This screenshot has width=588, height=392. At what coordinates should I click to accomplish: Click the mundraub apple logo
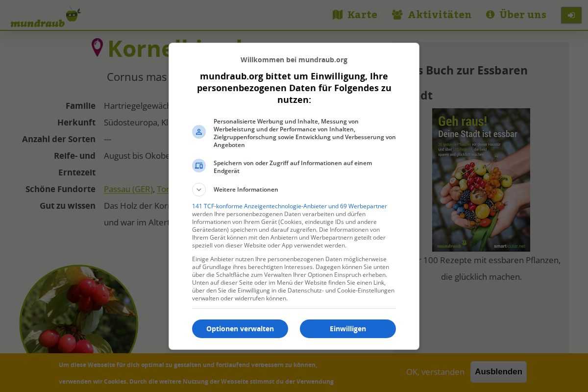[46, 18]
